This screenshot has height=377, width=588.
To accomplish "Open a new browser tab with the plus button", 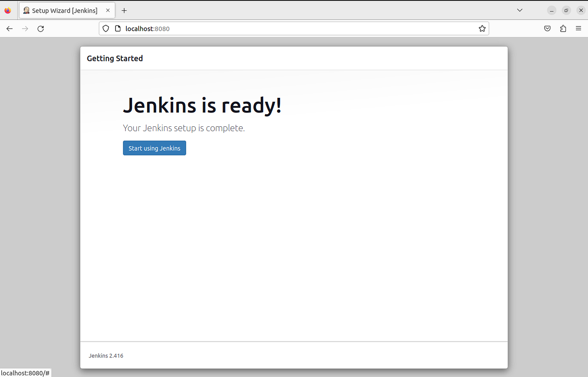I will (124, 10).
